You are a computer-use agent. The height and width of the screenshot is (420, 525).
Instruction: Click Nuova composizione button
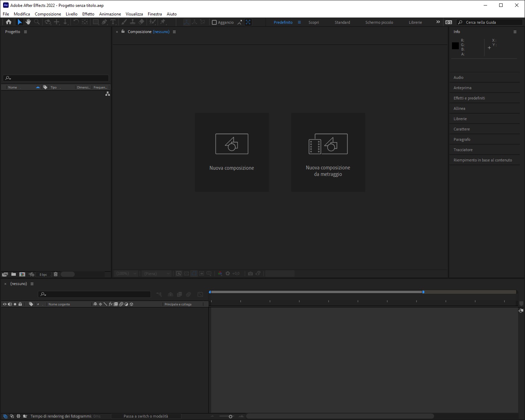232,153
